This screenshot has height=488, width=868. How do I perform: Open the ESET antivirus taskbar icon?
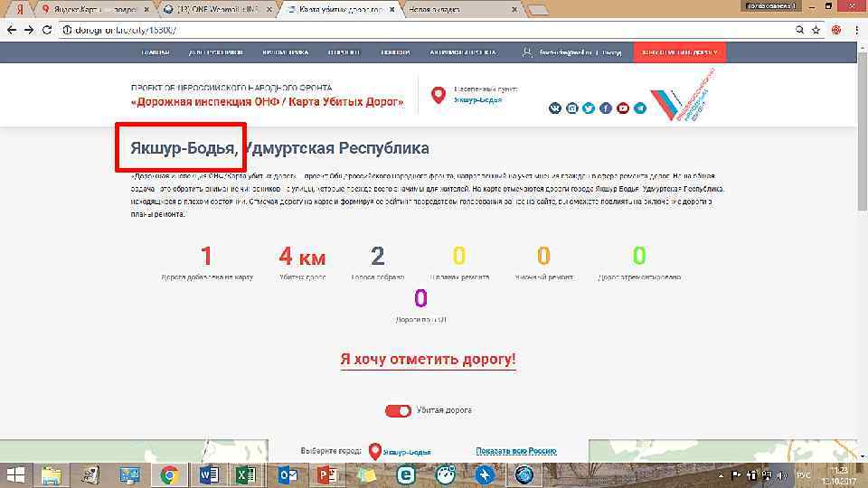(406, 475)
